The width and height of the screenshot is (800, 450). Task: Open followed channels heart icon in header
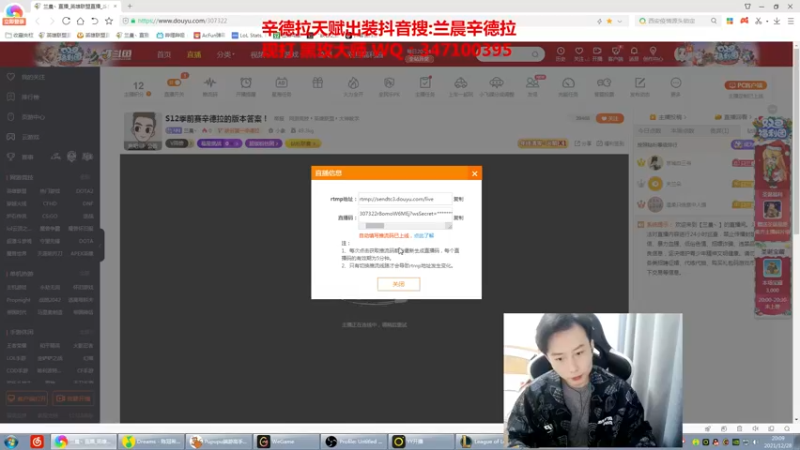point(579,54)
